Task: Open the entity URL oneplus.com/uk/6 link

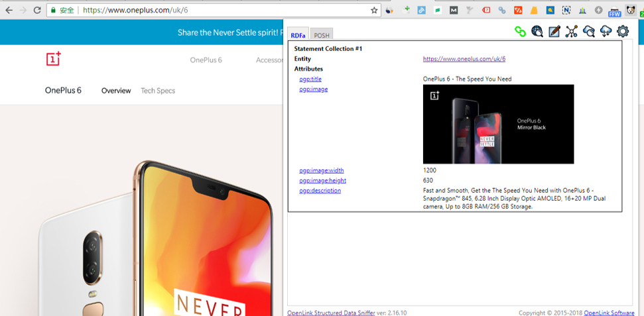Action: tap(464, 59)
